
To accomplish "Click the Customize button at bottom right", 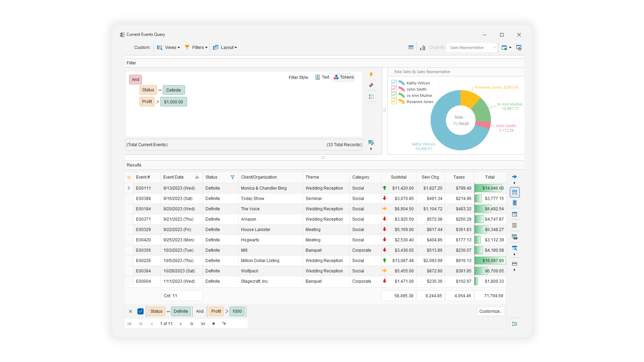I will pyautogui.click(x=490, y=311).
